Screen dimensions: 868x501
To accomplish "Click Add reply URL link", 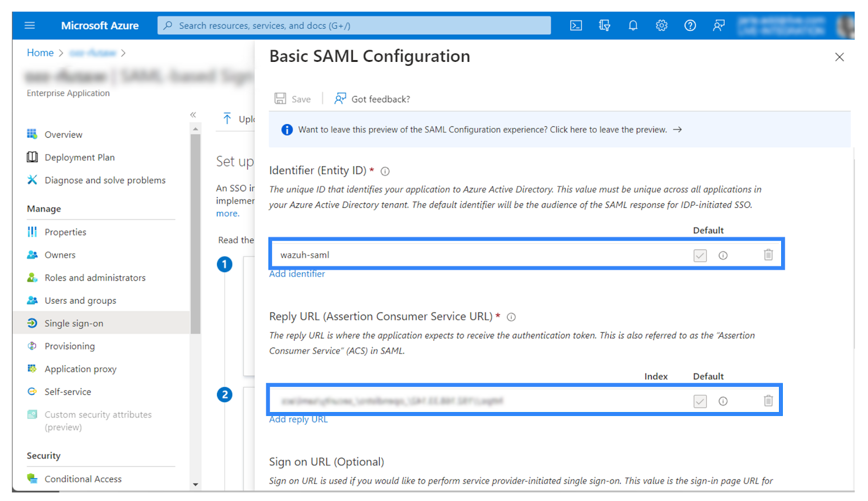I will point(298,419).
